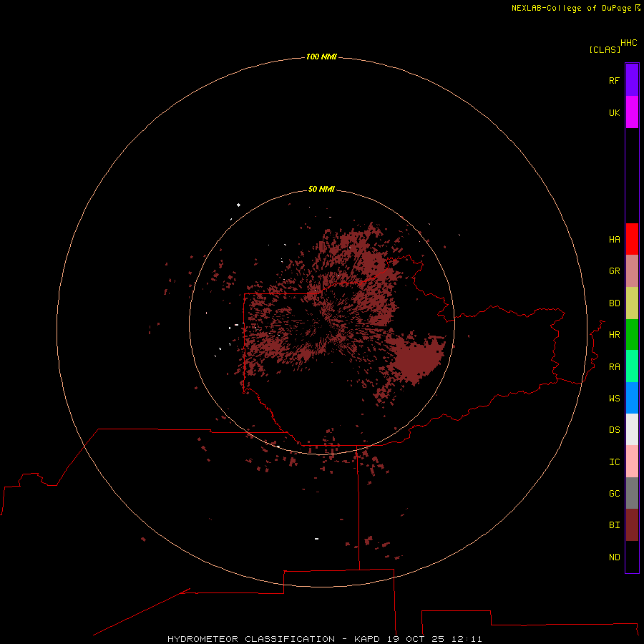The image size is (644, 644).
Task: Click the HHC product code label
Action: click(x=628, y=43)
